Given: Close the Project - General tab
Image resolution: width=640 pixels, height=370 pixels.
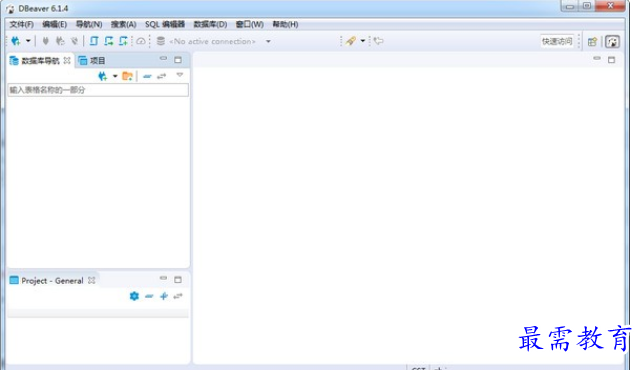Looking at the screenshot, I should click(x=92, y=280).
